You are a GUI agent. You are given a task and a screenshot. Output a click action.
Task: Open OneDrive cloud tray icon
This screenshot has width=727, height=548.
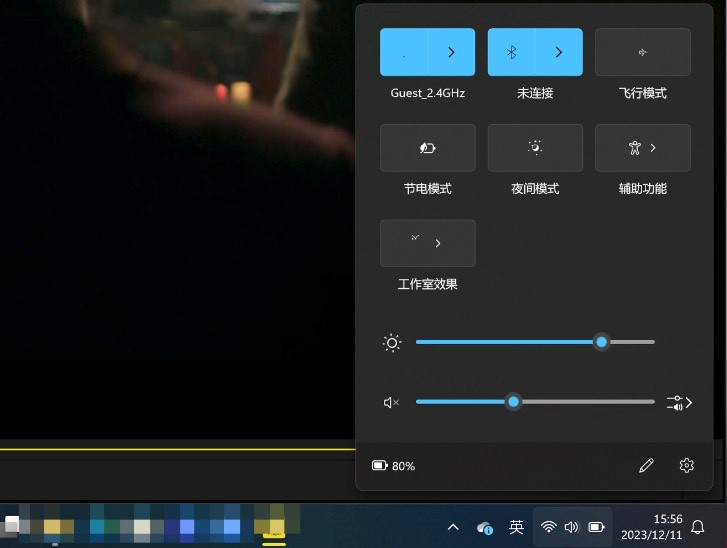pyautogui.click(x=485, y=528)
